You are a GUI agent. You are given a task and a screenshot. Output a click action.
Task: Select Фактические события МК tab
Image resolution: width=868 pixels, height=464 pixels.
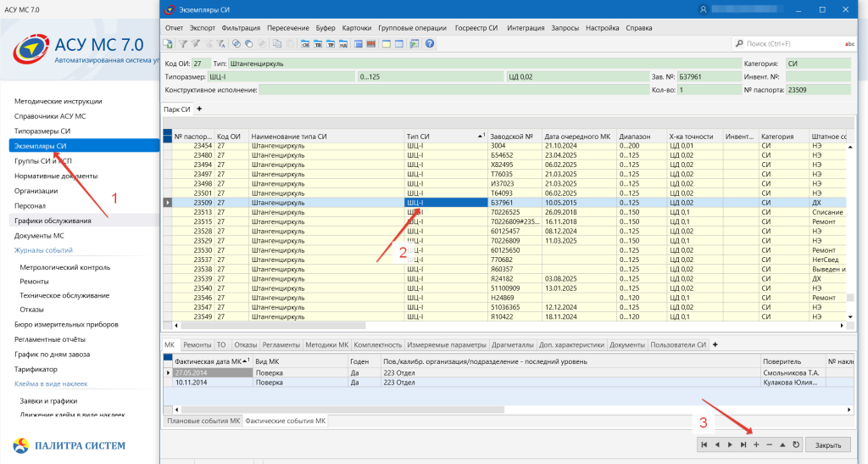pyautogui.click(x=286, y=421)
